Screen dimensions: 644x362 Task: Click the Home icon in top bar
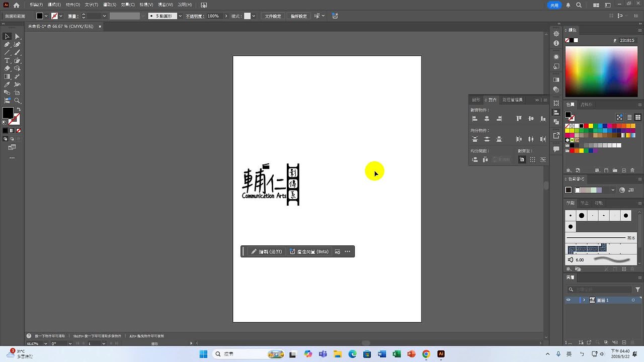(x=16, y=5)
